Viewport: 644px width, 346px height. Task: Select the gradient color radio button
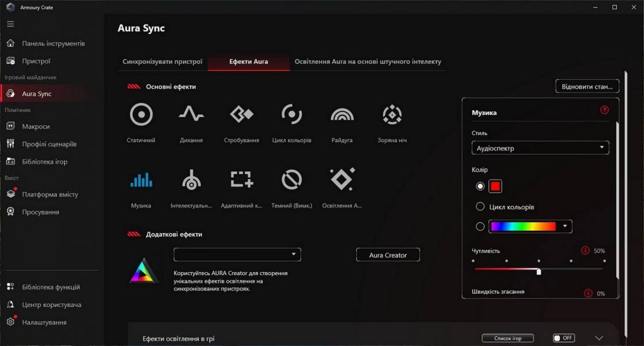click(x=480, y=226)
